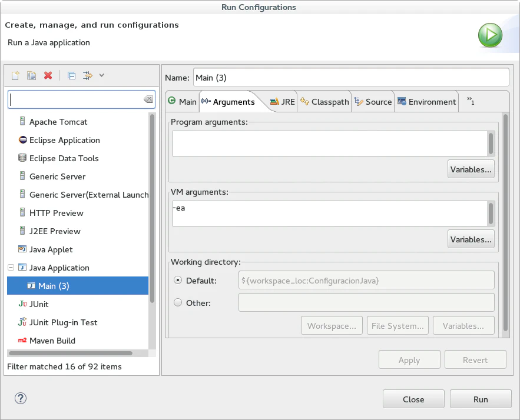
Task: Click the Close button
Action: point(413,399)
